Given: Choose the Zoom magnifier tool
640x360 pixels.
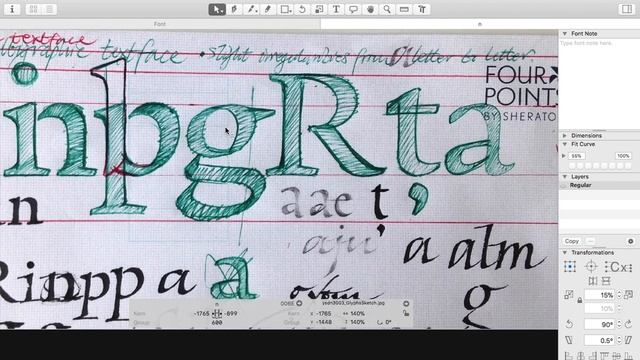Looking at the screenshot, I should point(387,9).
